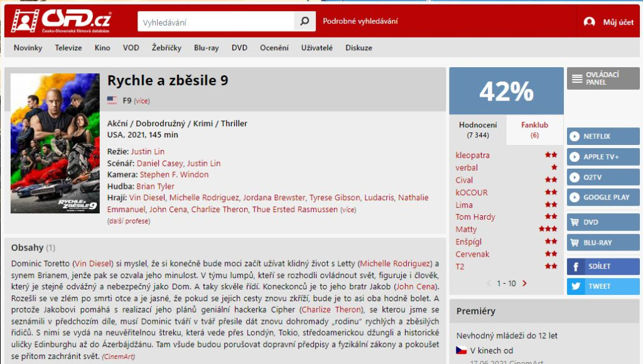Viewport: 643px width, 364px height.
Task: Open user KOCOUR's profile
Action: [x=472, y=192]
